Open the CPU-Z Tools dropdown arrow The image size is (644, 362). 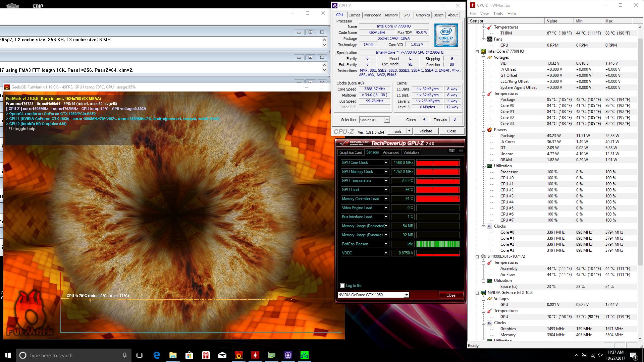point(409,131)
